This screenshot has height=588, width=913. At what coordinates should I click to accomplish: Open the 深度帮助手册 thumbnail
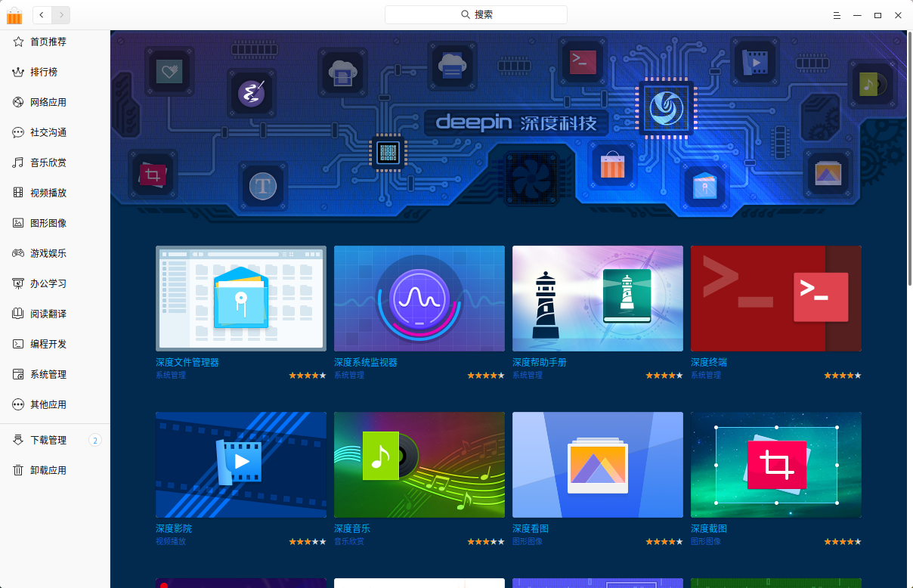[598, 299]
